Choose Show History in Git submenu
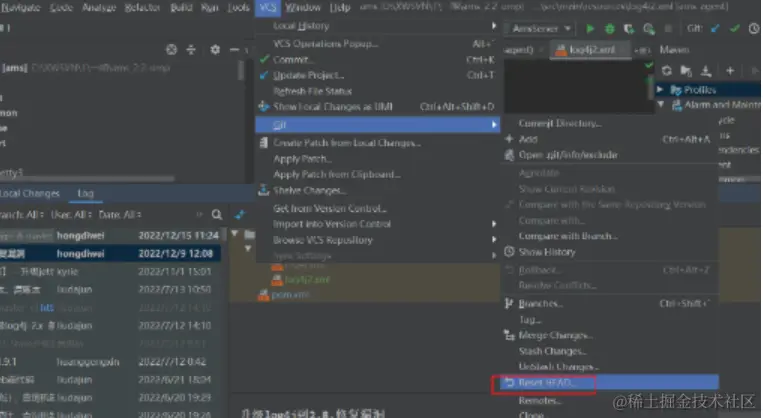The width and height of the screenshot is (763, 418). coord(610,252)
